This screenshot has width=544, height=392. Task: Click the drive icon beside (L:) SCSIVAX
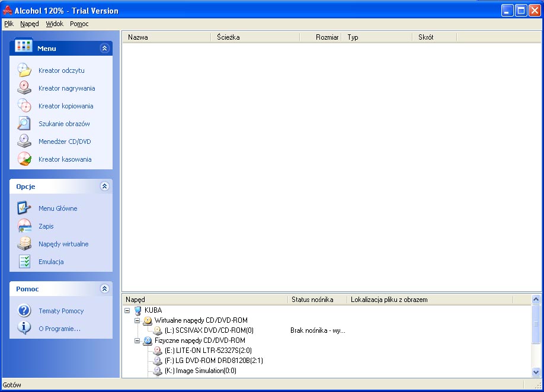click(x=158, y=330)
